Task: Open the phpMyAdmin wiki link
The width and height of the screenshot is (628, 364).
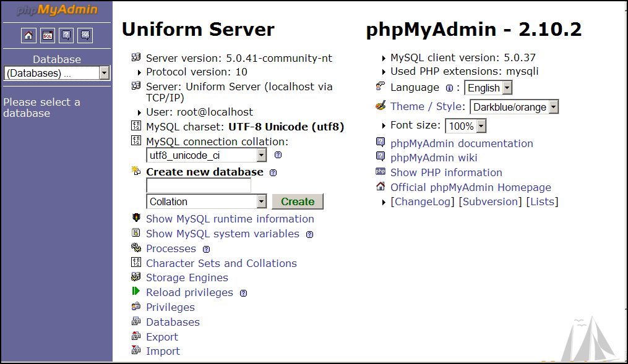Action: pos(434,158)
